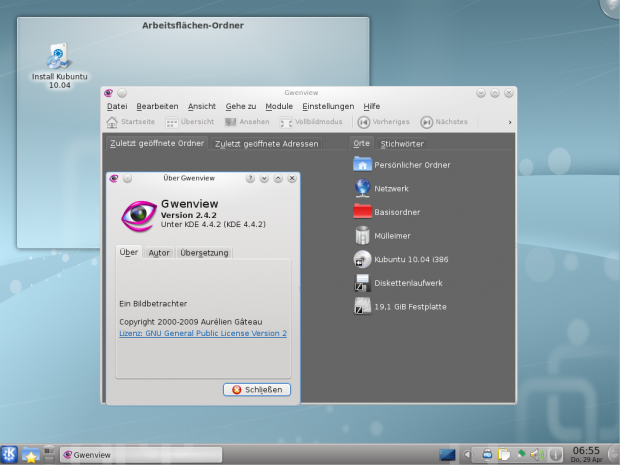Viewport: 620px width, 465px height.
Task: Click the Schließen button
Action: (257, 389)
